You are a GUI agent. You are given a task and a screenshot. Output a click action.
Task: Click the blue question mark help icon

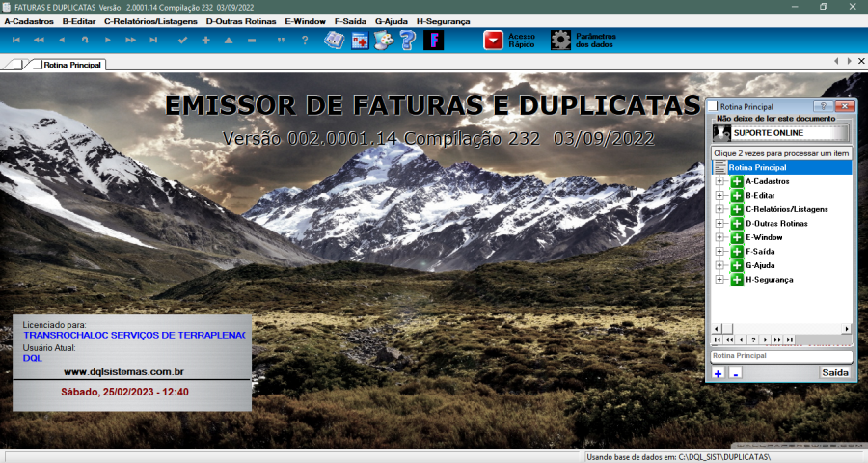pyautogui.click(x=407, y=40)
